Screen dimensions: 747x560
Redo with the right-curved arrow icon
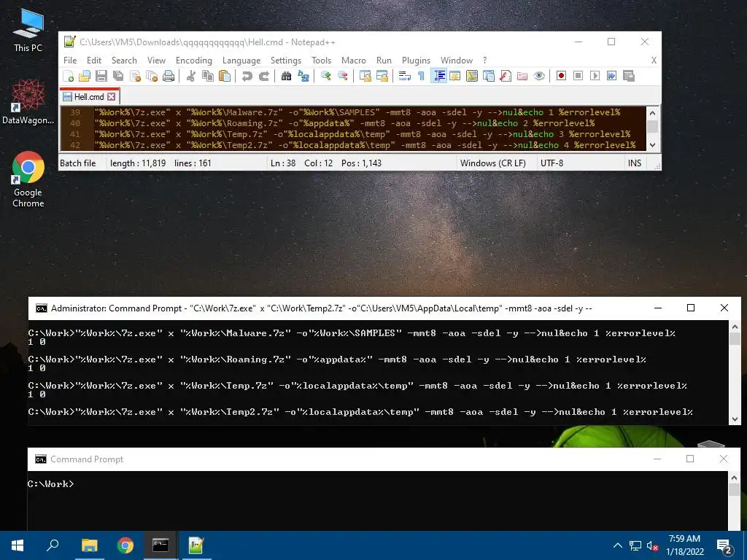tap(264, 76)
